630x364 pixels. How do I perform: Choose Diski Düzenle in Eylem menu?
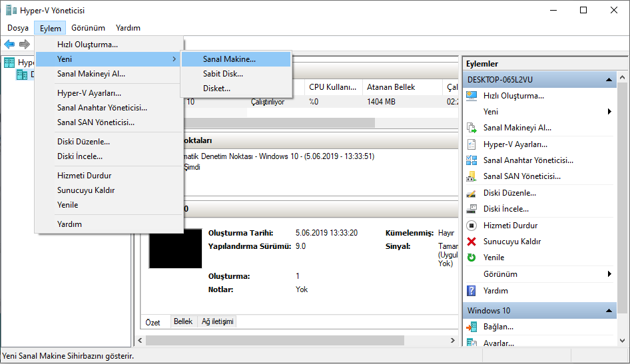click(109, 142)
